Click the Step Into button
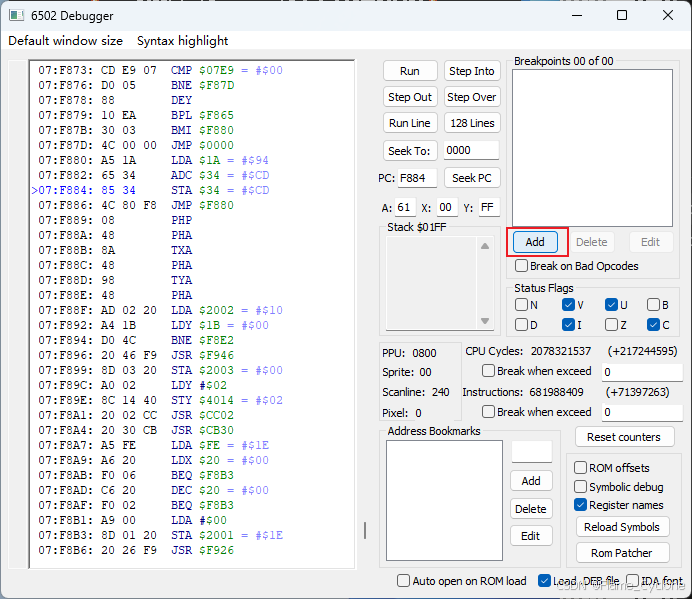692x599 pixels. [472, 71]
